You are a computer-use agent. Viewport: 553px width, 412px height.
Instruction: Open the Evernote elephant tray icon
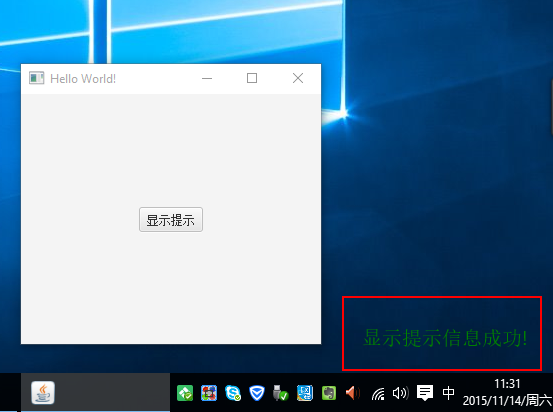[329, 393]
